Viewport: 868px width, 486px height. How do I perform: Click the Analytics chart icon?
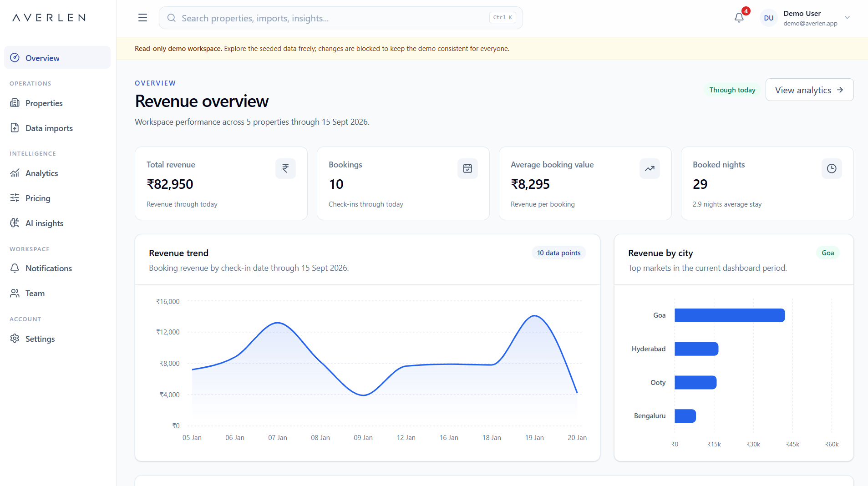tap(15, 172)
